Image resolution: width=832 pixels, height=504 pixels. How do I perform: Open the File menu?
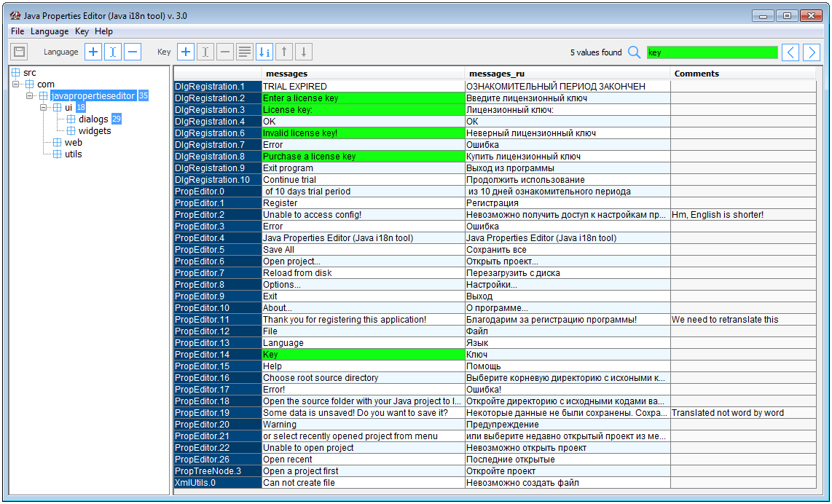(x=17, y=31)
